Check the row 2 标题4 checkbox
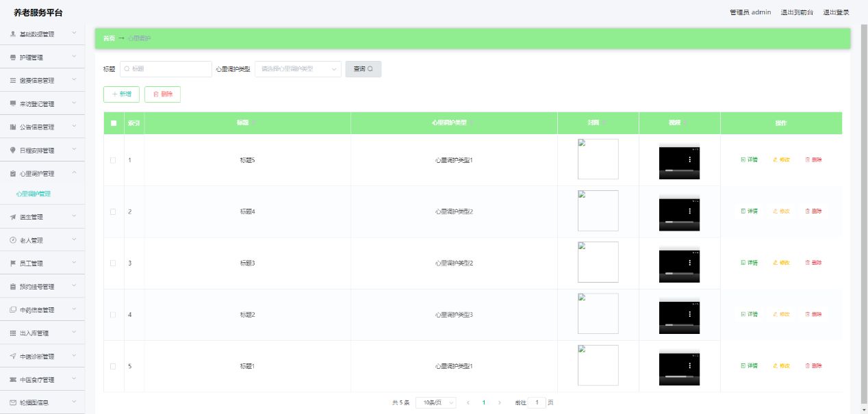The image size is (868, 414). click(x=113, y=211)
